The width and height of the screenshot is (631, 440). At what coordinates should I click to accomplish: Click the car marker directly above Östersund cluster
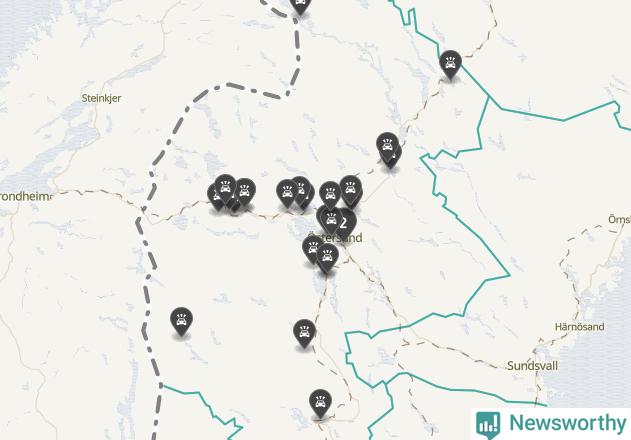pyautogui.click(x=330, y=195)
